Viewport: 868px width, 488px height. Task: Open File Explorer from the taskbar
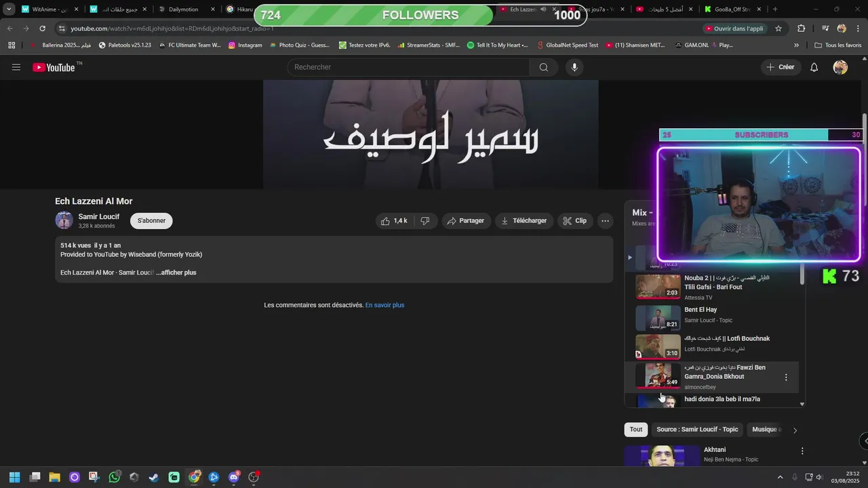click(x=54, y=477)
